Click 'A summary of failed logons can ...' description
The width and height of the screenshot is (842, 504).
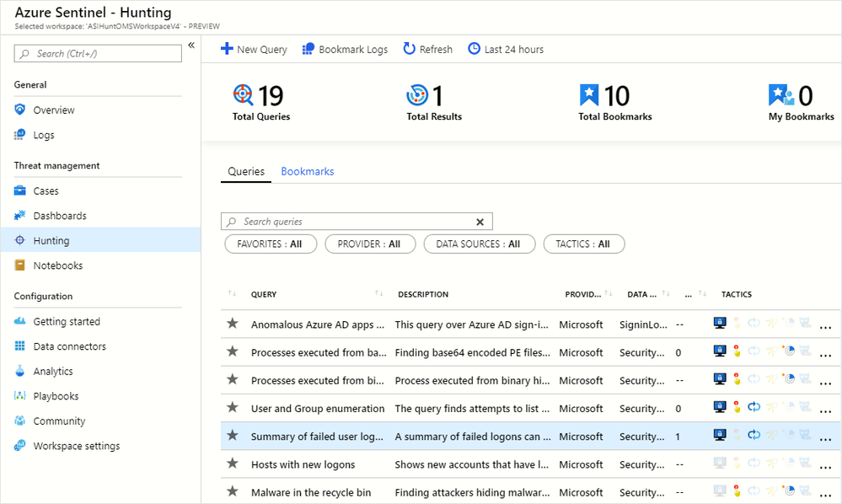pyautogui.click(x=473, y=437)
